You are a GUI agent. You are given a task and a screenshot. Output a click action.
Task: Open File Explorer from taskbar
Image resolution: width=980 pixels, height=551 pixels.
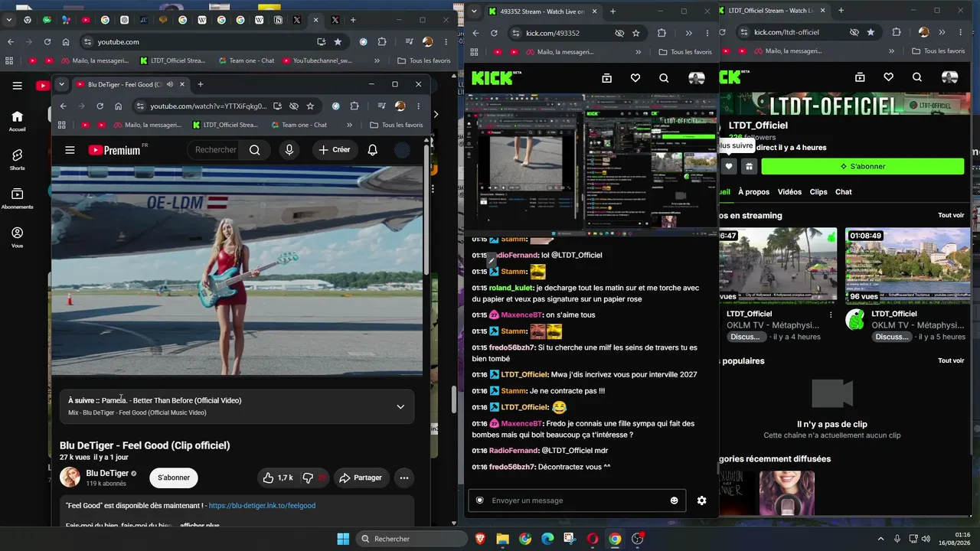502,539
